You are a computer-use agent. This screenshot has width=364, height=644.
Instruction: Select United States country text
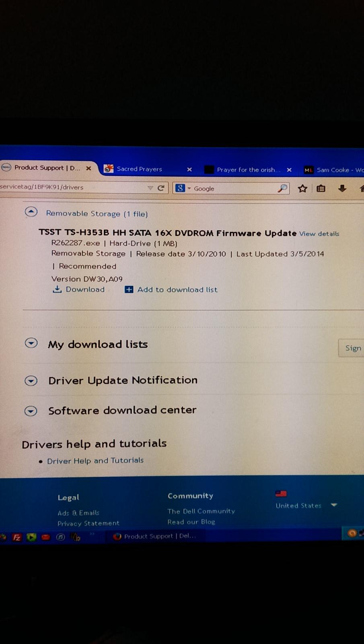point(298,506)
